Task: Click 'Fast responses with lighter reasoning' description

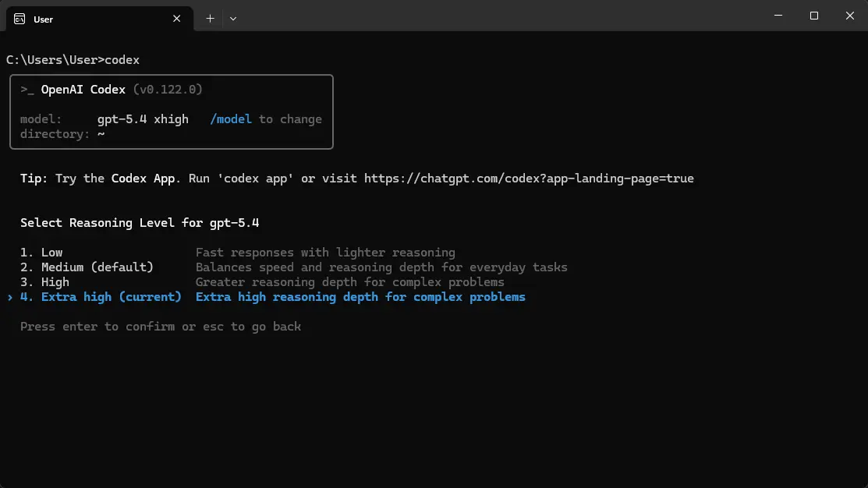Action: (325, 253)
